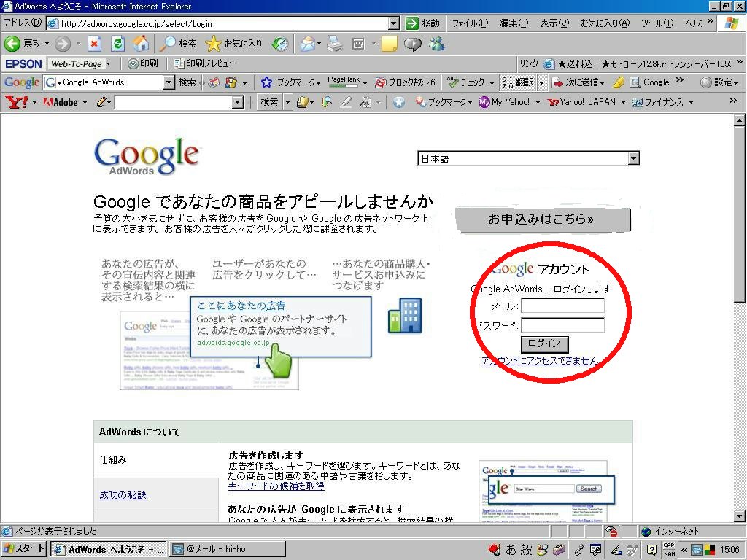Click the can't access account link
This screenshot has width=747, height=560.
(541, 360)
